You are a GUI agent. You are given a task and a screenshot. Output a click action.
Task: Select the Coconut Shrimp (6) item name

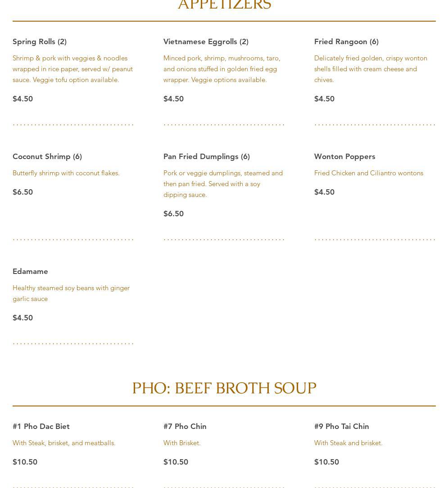(x=47, y=156)
